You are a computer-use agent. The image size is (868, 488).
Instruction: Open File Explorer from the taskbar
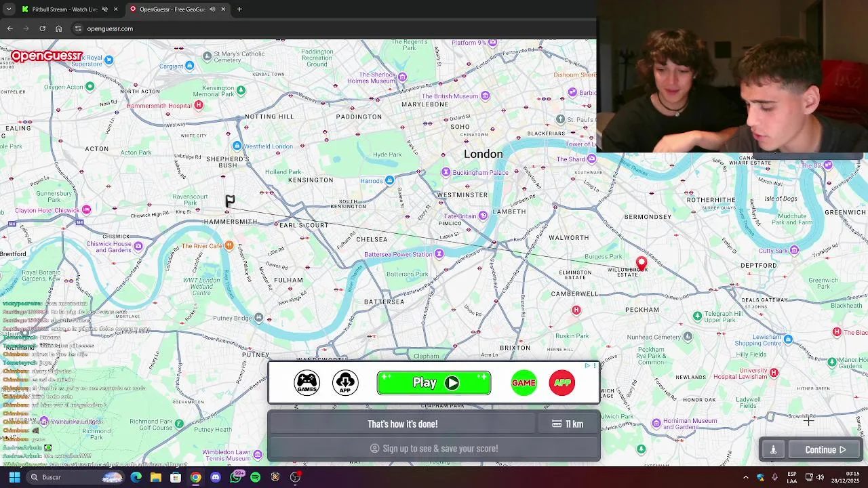click(x=156, y=477)
